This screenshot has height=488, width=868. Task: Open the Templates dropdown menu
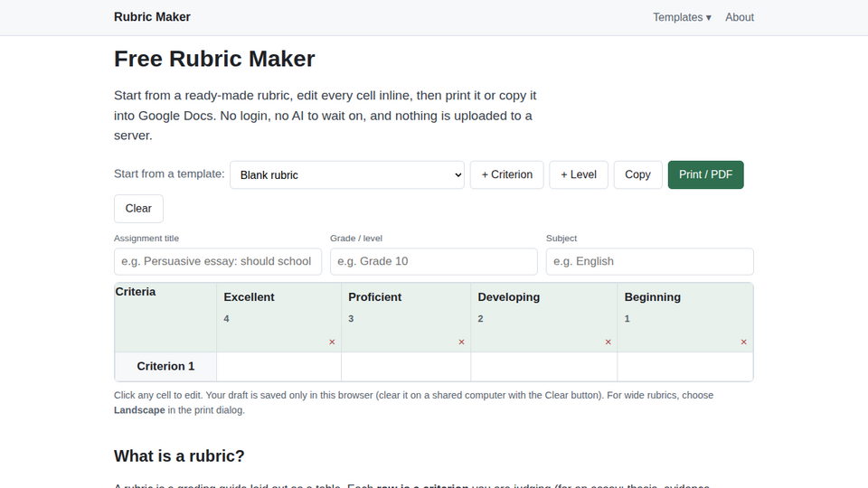(682, 17)
